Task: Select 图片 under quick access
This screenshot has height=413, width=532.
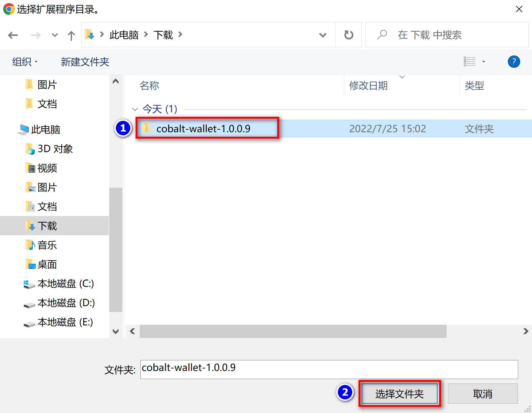Action: (47, 85)
